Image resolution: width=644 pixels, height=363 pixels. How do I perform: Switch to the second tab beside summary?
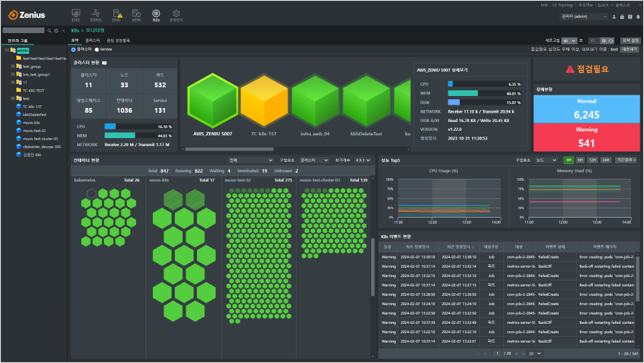click(93, 41)
